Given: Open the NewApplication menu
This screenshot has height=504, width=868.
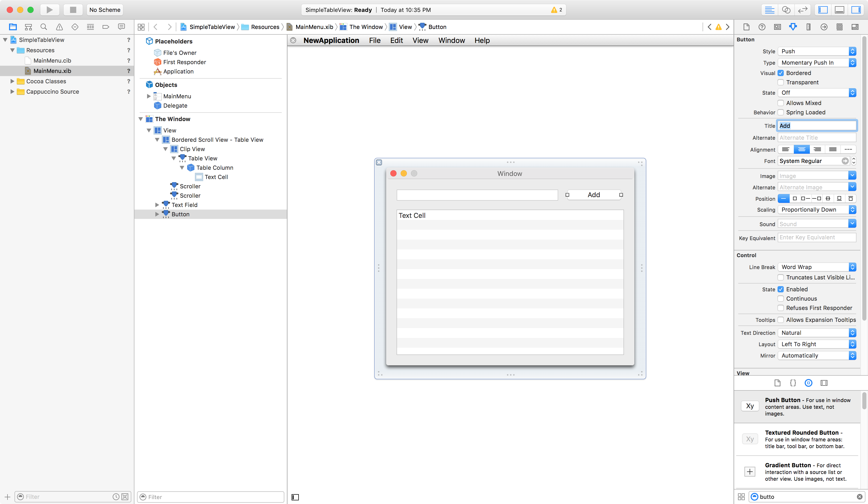Looking at the screenshot, I should pyautogui.click(x=331, y=40).
